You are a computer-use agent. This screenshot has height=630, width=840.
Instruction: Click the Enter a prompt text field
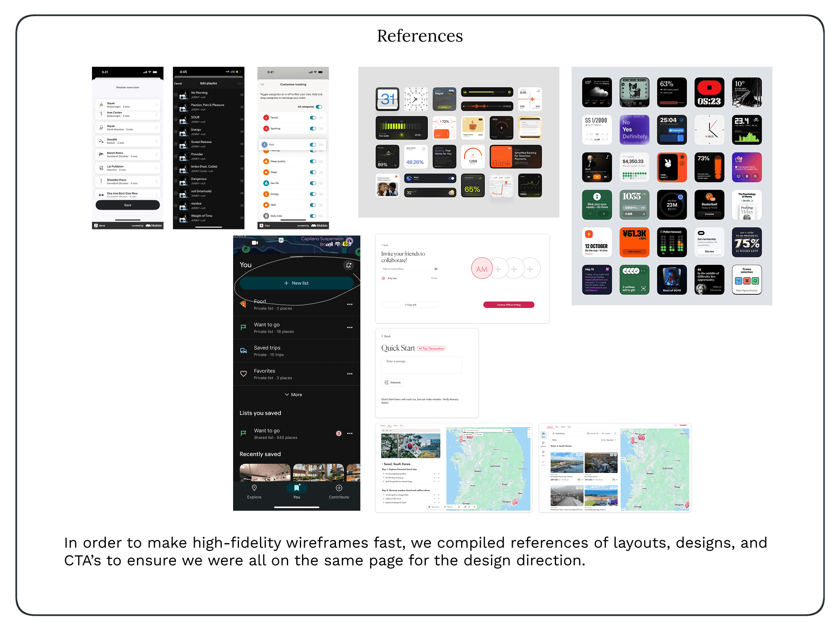click(421, 365)
